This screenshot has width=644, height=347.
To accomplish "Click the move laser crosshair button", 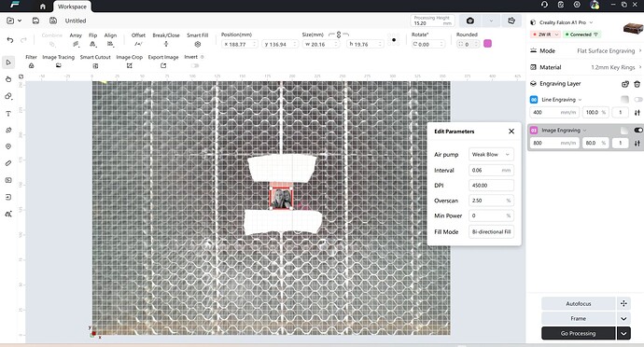I will tap(623, 304).
